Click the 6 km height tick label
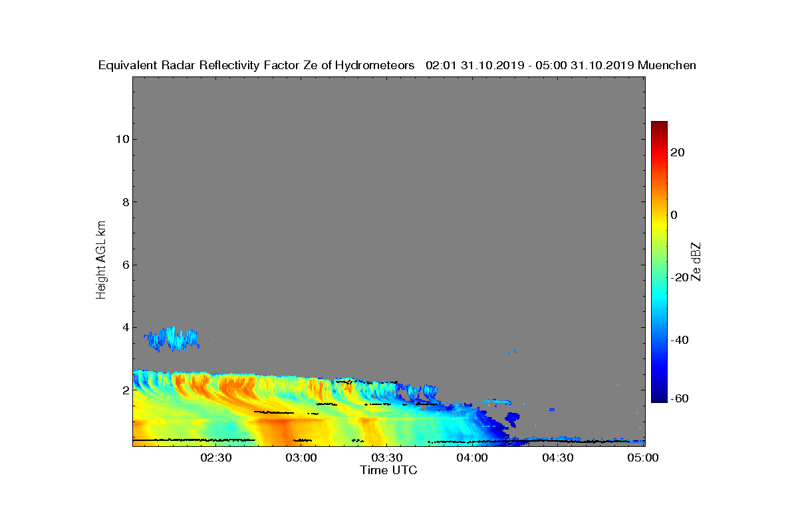The image size is (798, 532). 124,265
